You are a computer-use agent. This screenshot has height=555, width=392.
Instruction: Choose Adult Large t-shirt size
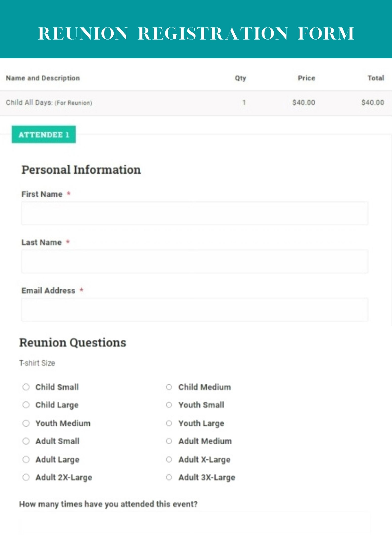(26, 460)
